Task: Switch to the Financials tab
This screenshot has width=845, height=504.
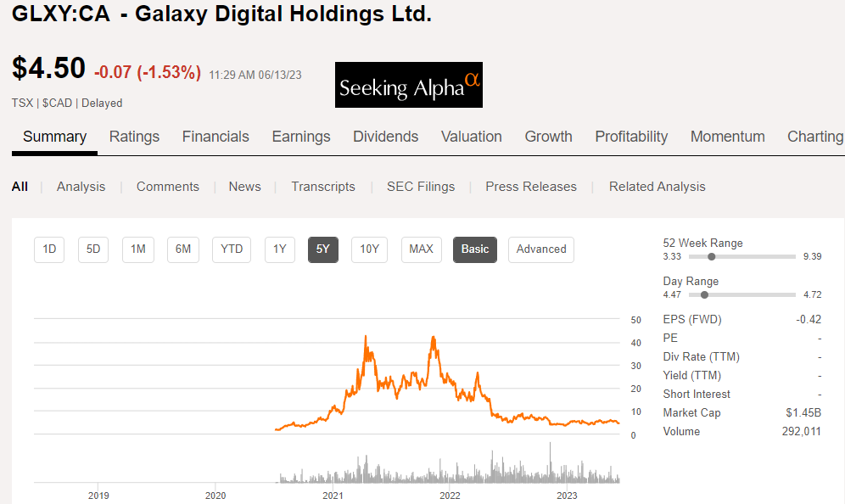Action: (x=215, y=137)
